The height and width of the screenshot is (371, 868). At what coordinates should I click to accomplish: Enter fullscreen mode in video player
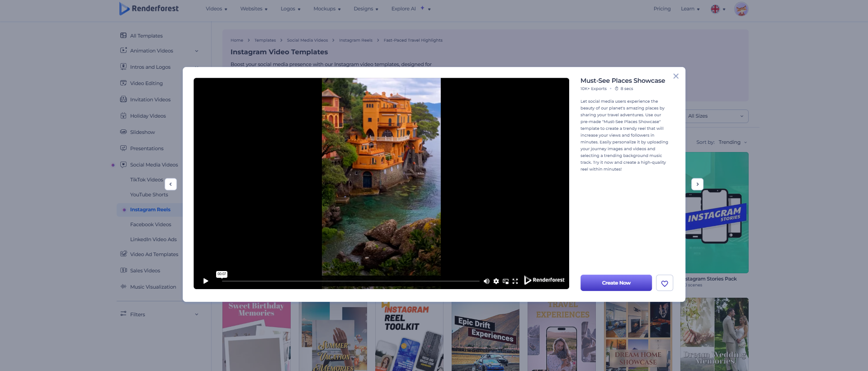[515, 281]
